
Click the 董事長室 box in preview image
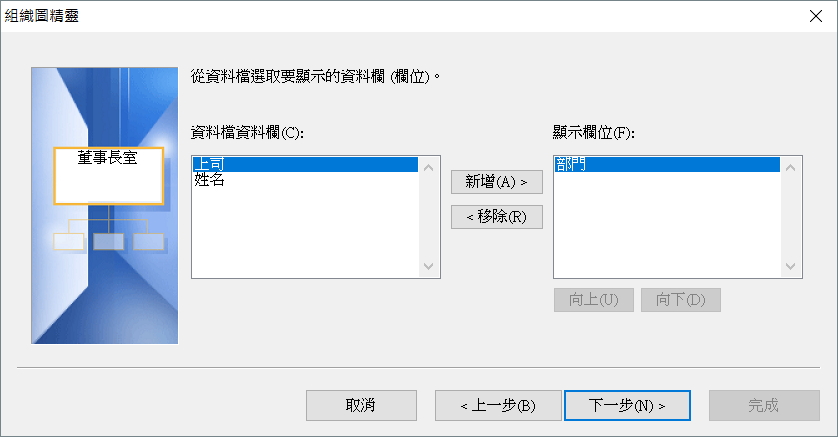click(x=108, y=176)
